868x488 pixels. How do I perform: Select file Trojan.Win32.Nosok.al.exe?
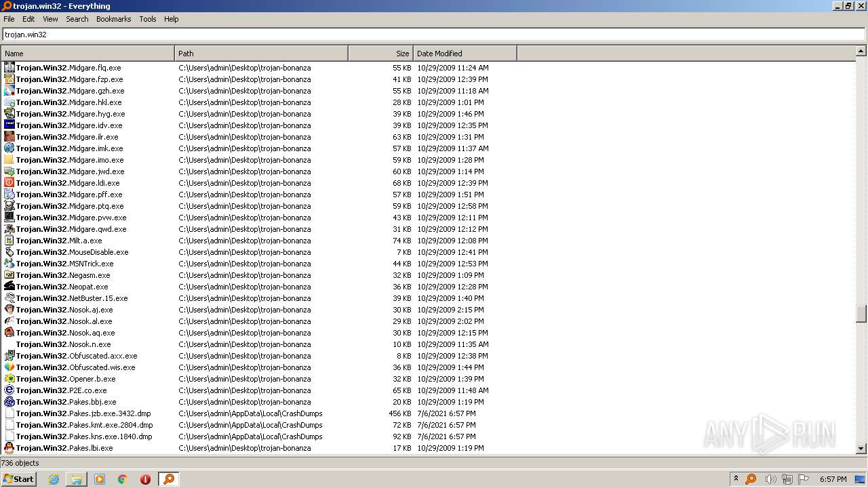(64, 321)
